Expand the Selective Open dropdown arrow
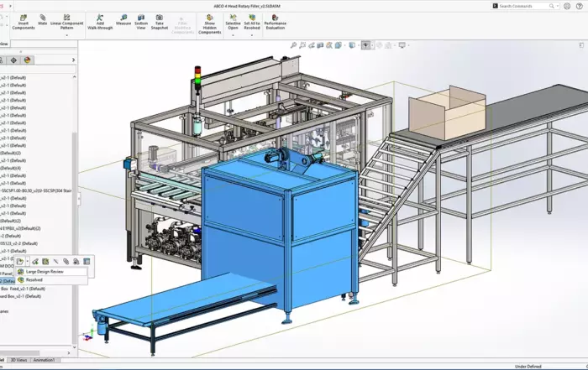588x370 pixels. pos(233,35)
